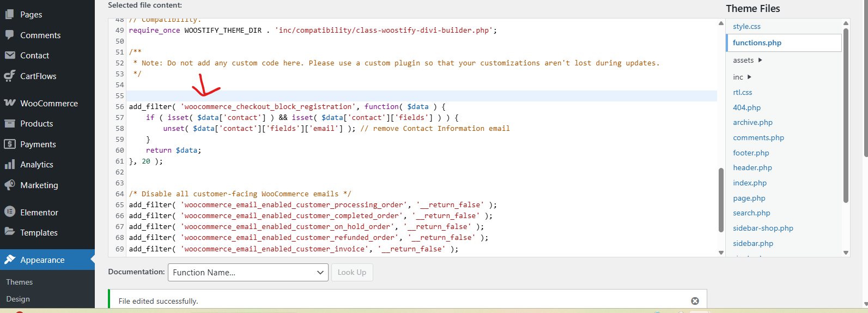Image resolution: width=868 pixels, height=313 pixels.
Task: Click the Pages menu icon
Action: 10,15
